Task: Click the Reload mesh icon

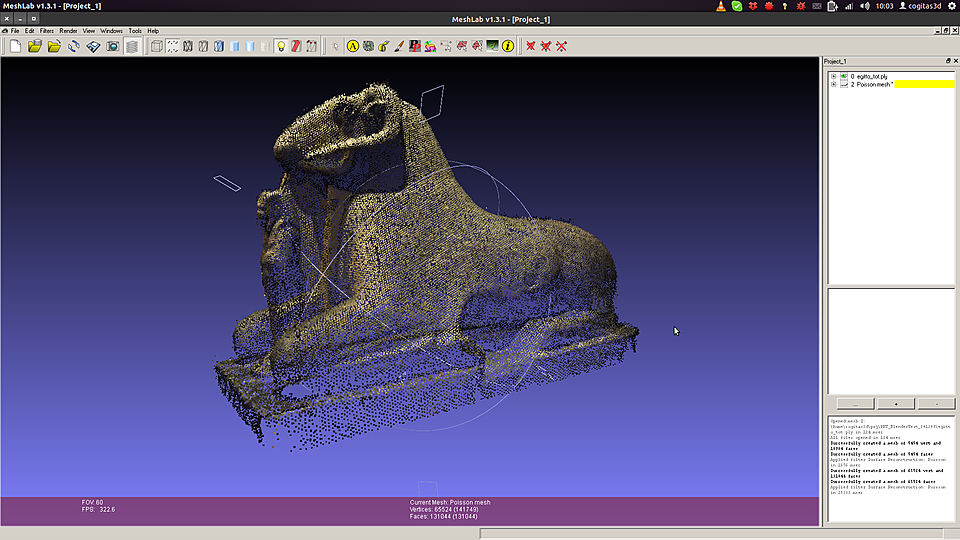Action: point(73,46)
